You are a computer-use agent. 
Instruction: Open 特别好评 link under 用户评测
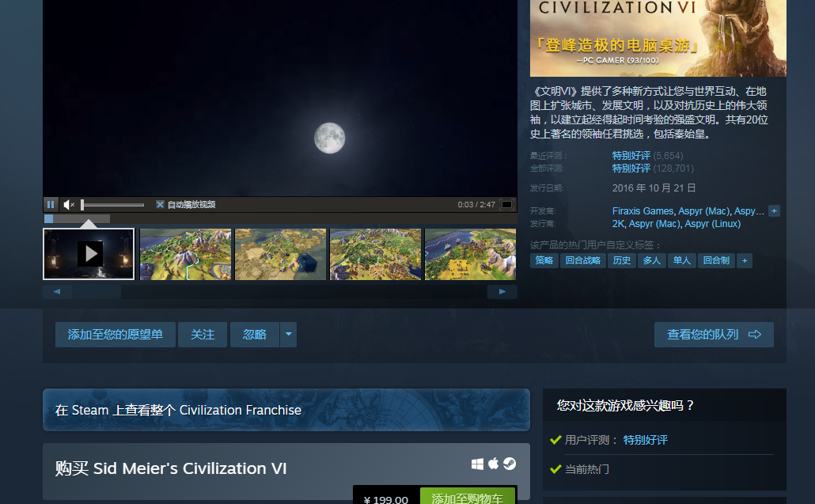pyautogui.click(x=646, y=440)
